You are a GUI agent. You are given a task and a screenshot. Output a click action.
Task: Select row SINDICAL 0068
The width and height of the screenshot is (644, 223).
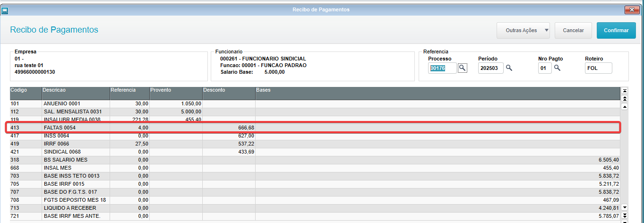[x=315, y=152]
